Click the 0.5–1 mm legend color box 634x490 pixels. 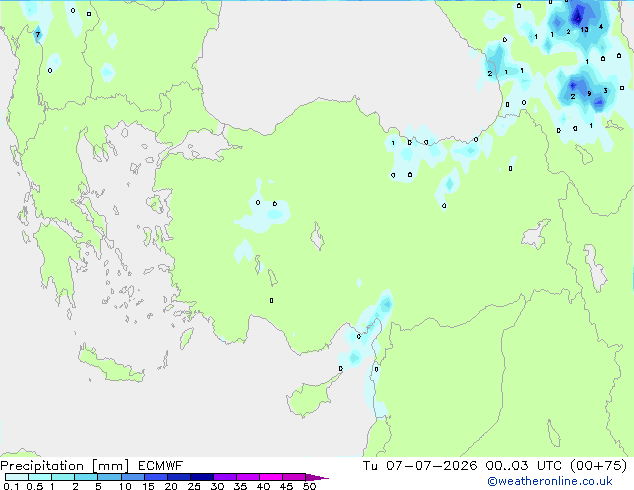tap(40, 477)
